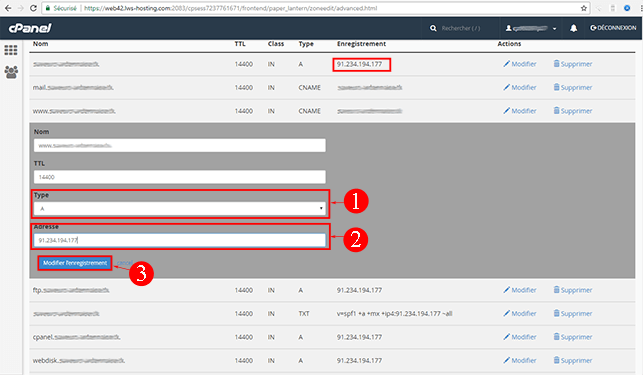Click Modifier l'enregistrement button
The height and width of the screenshot is (375, 643).
tap(75, 263)
